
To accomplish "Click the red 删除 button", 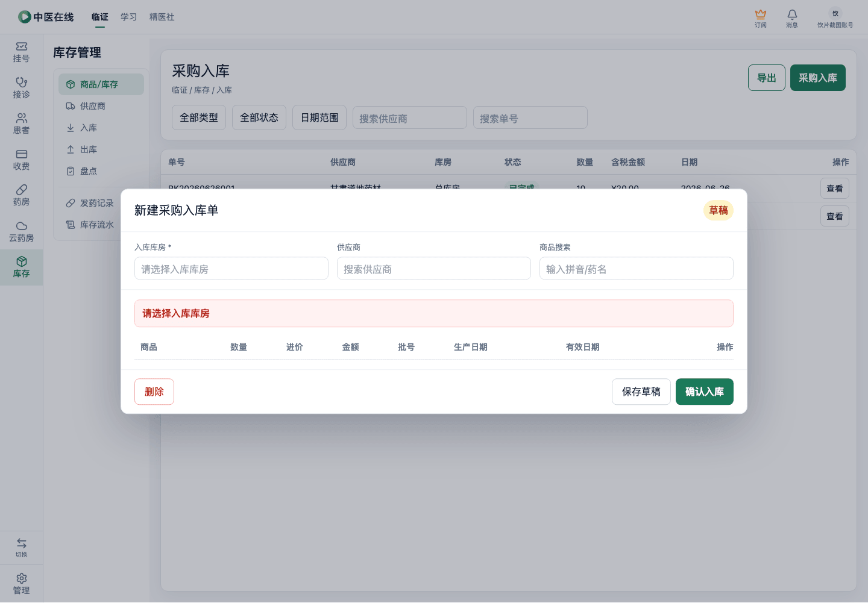I will pyautogui.click(x=154, y=392).
